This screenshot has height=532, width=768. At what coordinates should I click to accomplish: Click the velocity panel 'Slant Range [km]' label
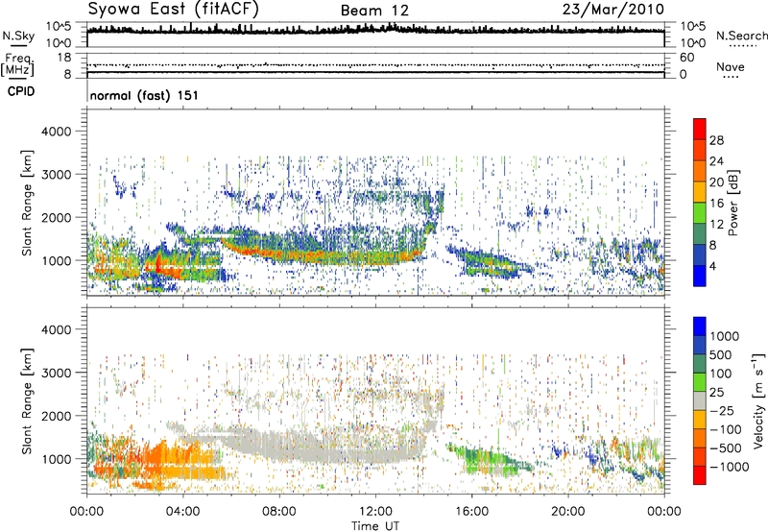(x=27, y=400)
